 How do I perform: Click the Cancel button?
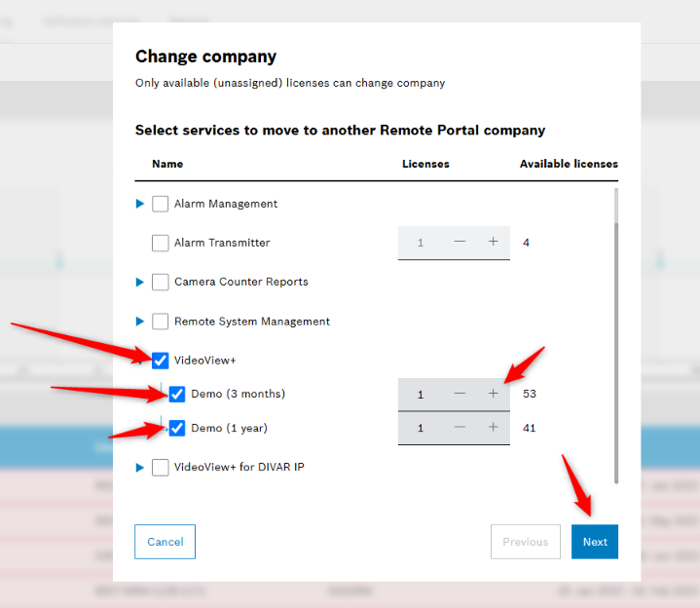[x=165, y=542]
